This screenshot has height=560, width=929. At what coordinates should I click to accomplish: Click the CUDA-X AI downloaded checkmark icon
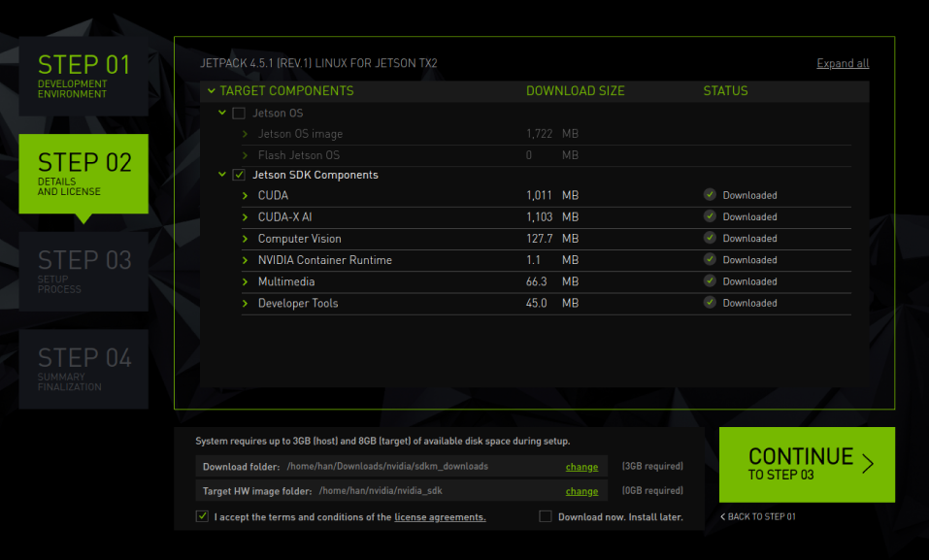click(x=710, y=216)
